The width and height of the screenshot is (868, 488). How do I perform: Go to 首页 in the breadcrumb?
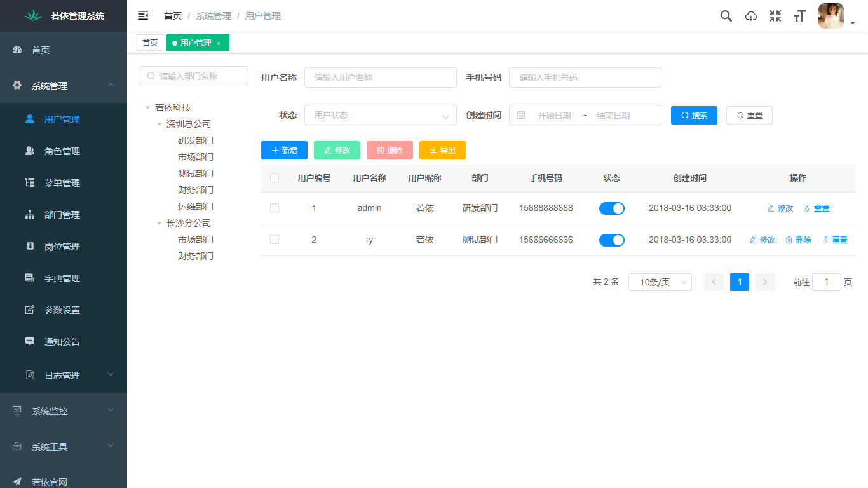coord(173,16)
